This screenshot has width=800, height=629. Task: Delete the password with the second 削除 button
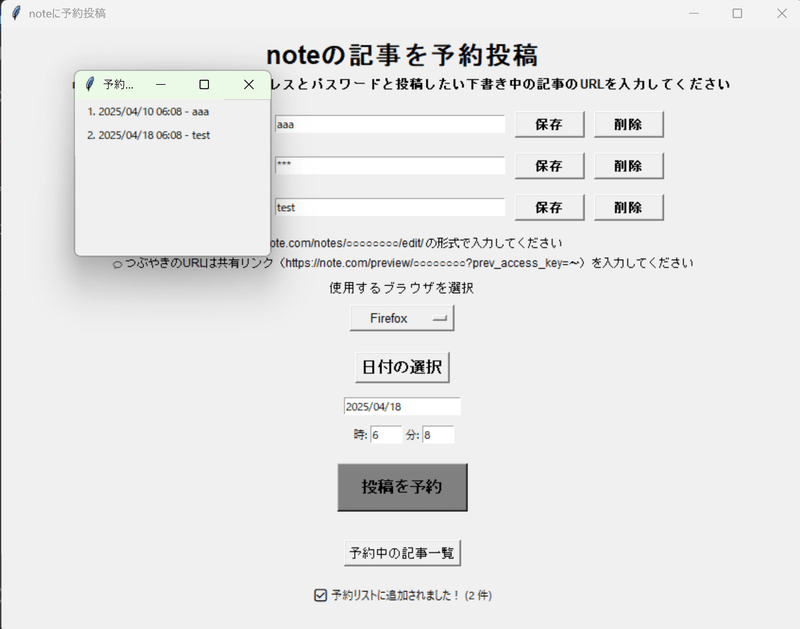[629, 165]
